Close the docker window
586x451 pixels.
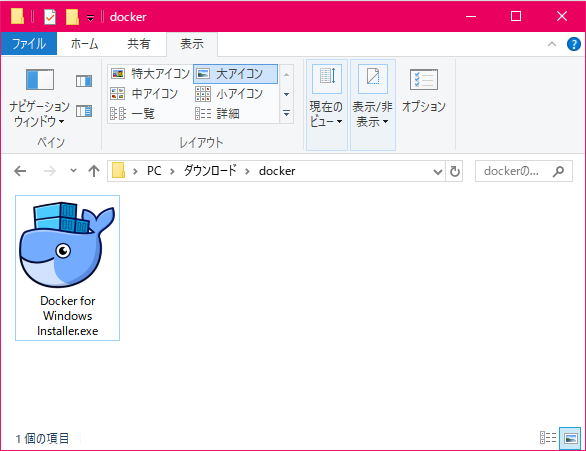click(562, 16)
